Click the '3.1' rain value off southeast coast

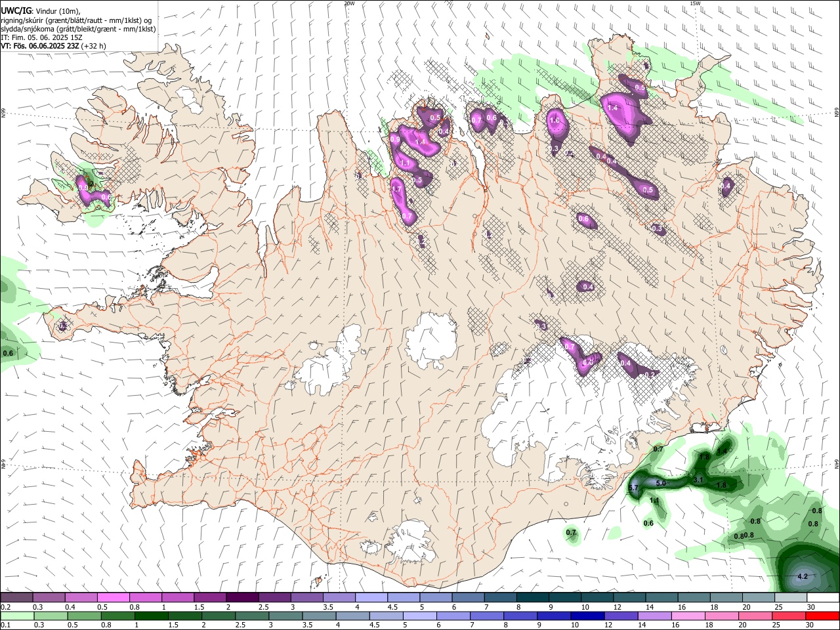tap(698, 480)
